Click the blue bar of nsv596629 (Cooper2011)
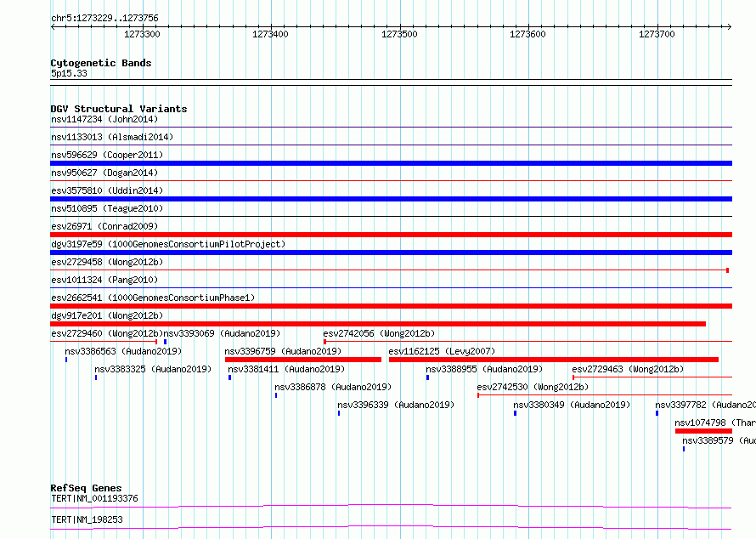 pyautogui.click(x=391, y=163)
